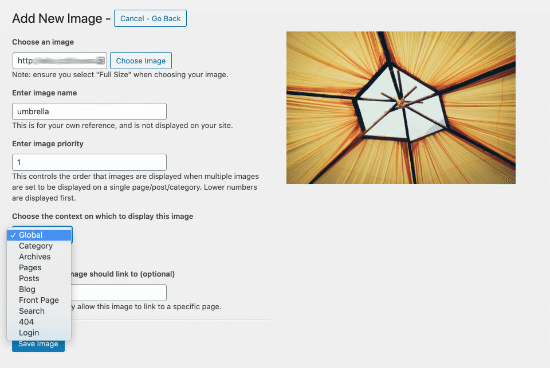Screen dimensions: 550x368
Task: Click the umbrella image preview
Action: pos(401,107)
